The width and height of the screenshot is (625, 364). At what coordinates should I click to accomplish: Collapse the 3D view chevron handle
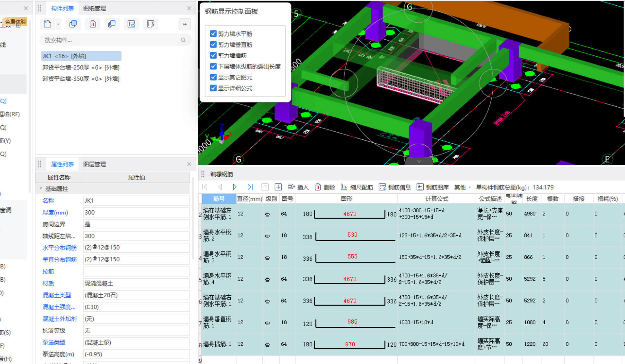(419, 161)
